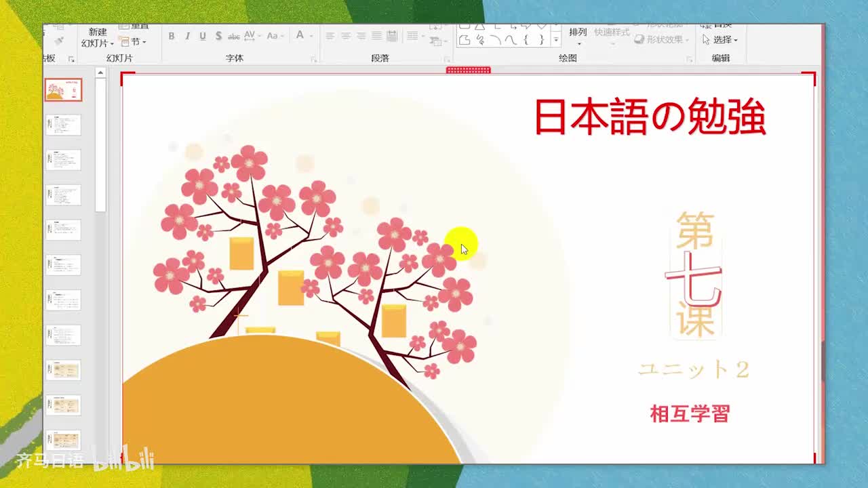Open the 字体 font dialog launcher
This screenshot has width=868, height=488.
[x=314, y=60]
